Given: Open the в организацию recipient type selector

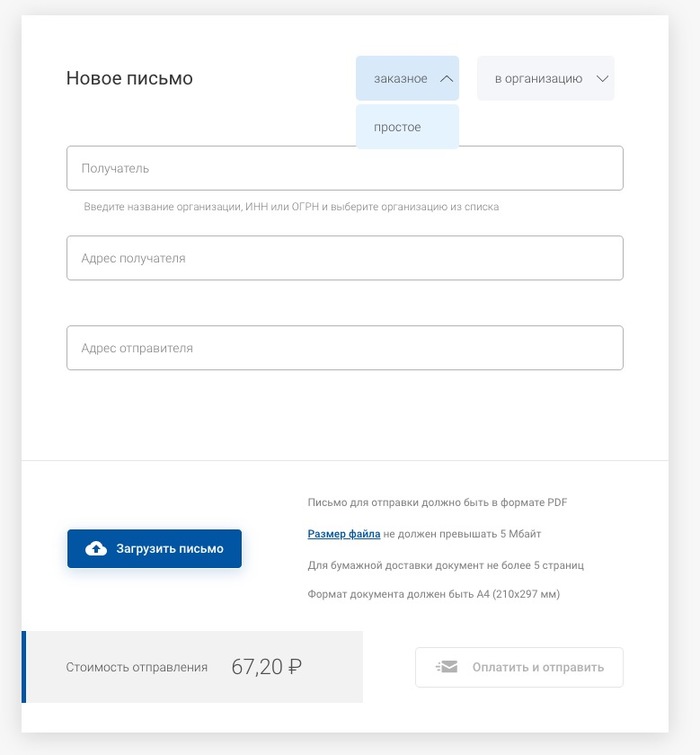Looking at the screenshot, I should point(538,78).
